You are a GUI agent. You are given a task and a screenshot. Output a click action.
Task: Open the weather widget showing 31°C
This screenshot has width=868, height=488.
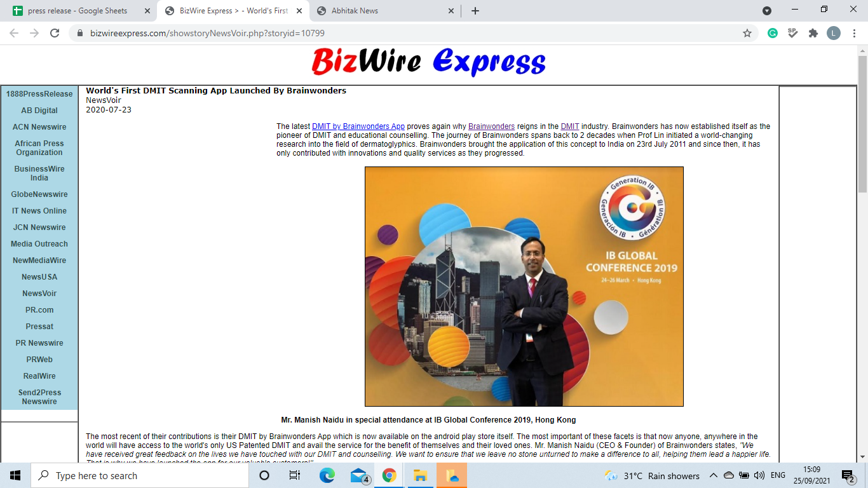652,475
